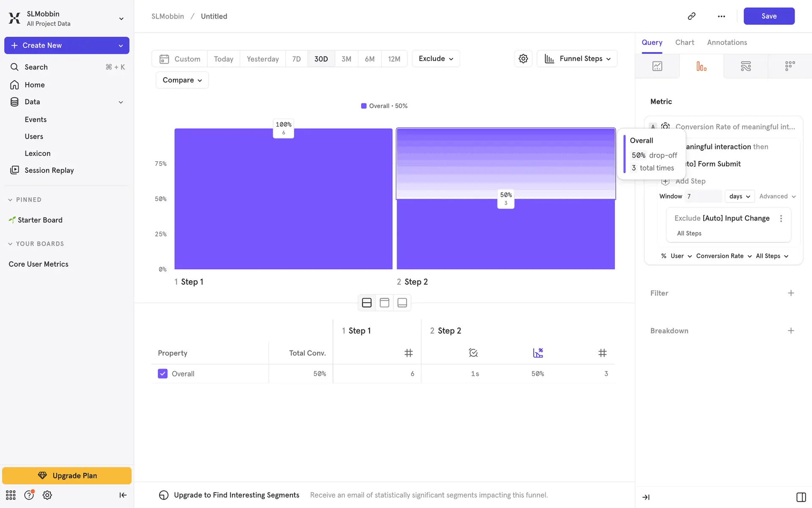The height and width of the screenshot is (508, 812).
Task: Click the copy link icon
Action: [691, 16]
